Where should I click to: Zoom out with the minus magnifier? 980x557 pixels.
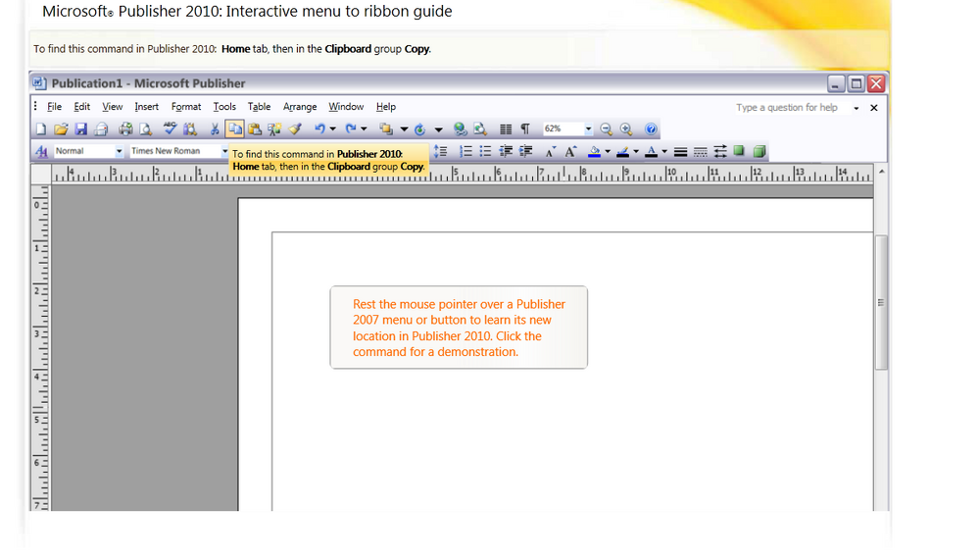pos(606,129)
